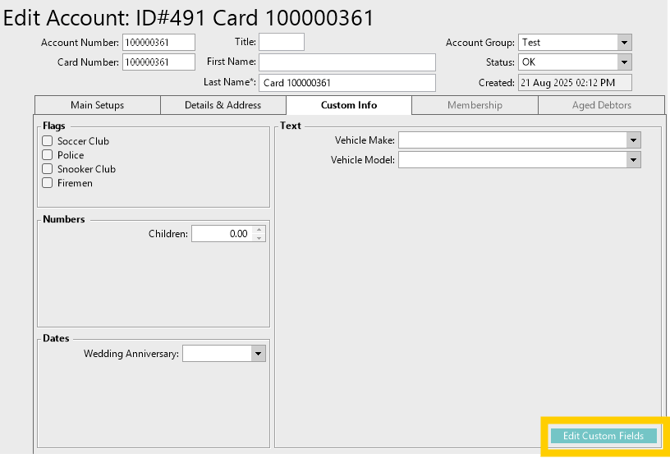Open the Details & Address tab
Viewport: 670px width, 458px height.
click(222, 105)
